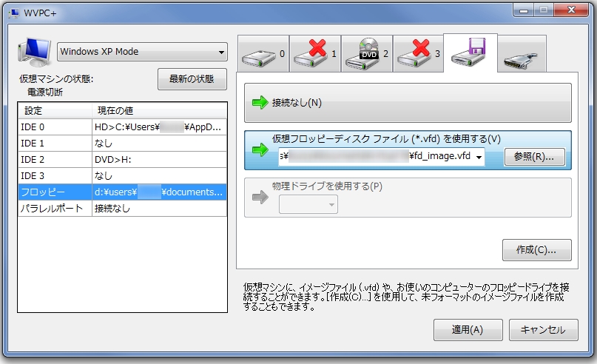Click the green arrow icon beside 接続なし(N)
Image resolution: width=597 pixels, height=364 pixels.
click(260, 102)
